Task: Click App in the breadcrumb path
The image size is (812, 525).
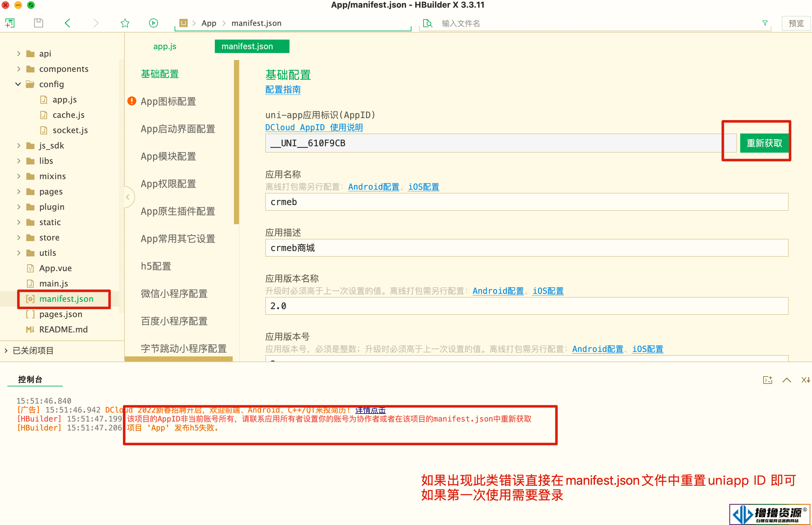Action: click(x=208, y=23)
